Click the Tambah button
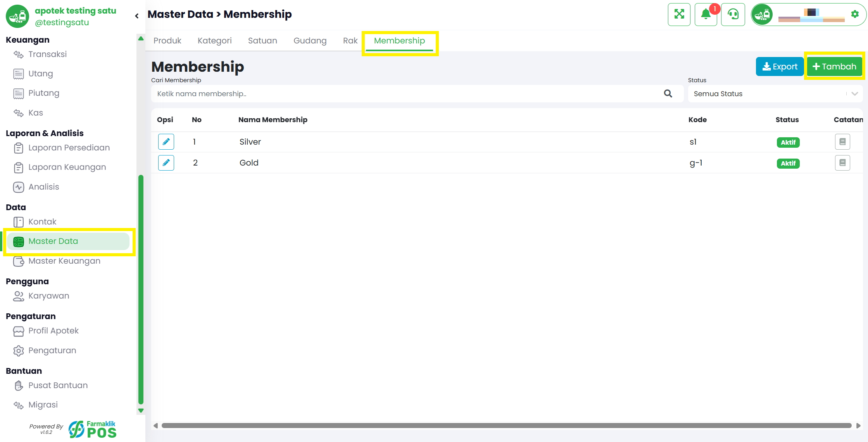The height and width of the screenshot is (442, 868). pyautogui.click(x=834, y=67)
